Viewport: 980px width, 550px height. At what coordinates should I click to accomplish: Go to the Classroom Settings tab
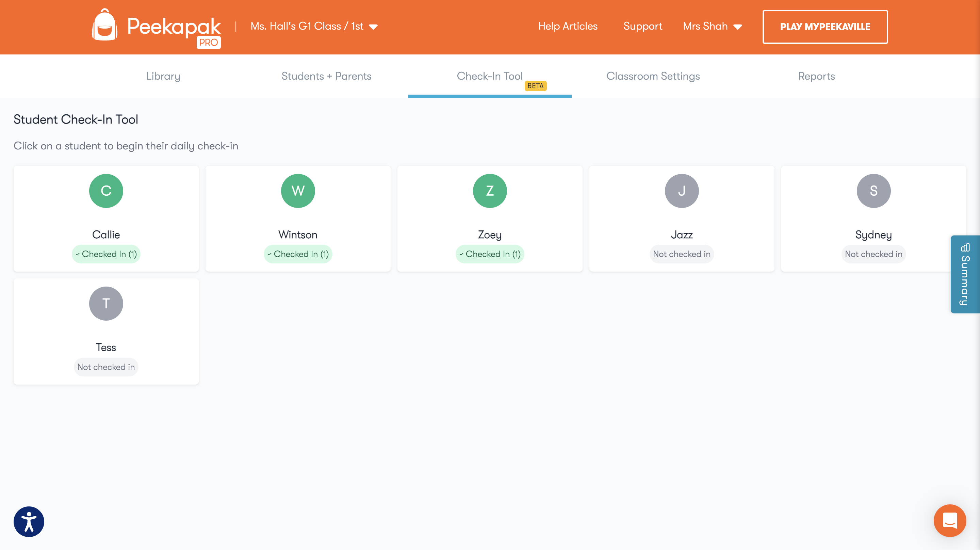pyautogui.click(x=653, y=76)
